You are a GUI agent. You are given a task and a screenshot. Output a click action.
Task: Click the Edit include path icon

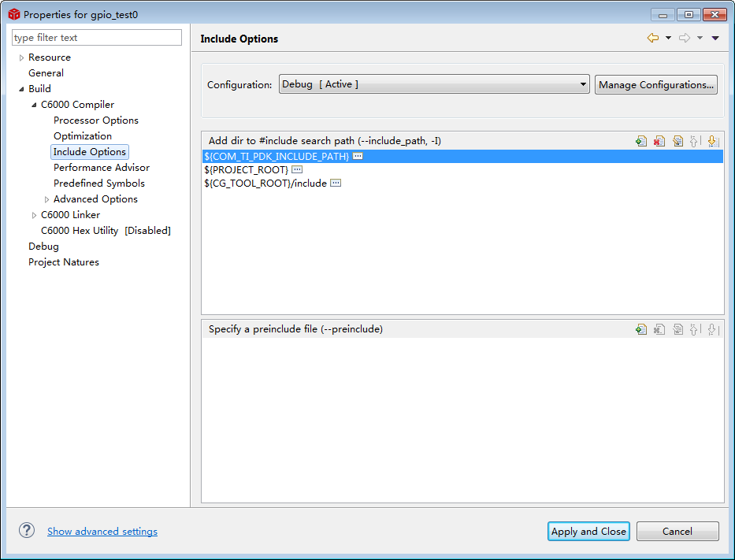(x=677, y=141)
